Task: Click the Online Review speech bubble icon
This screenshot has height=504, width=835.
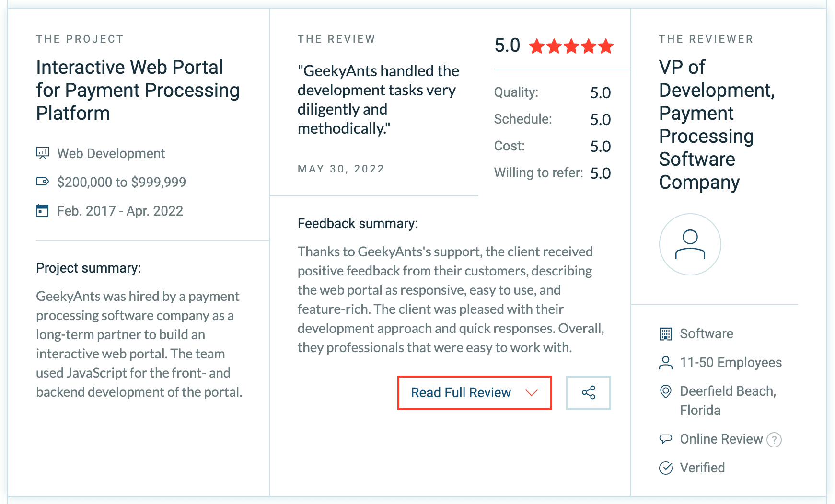Action: pos(666,439)
